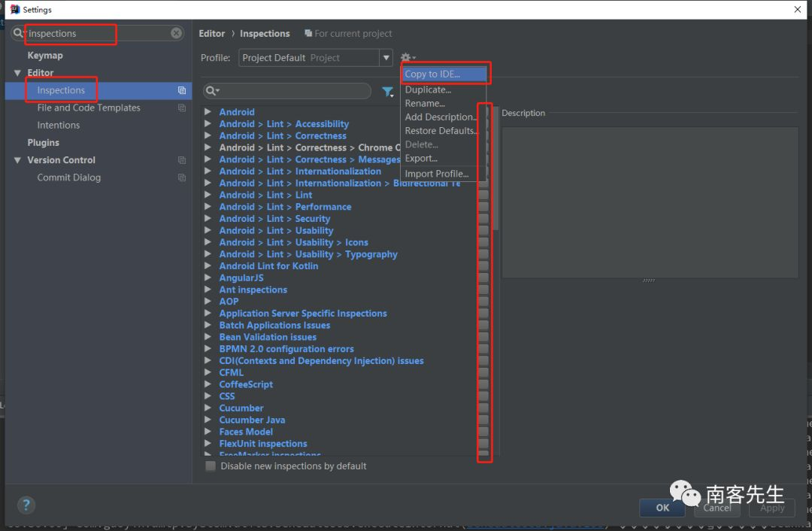Click the OK button
This screenshot has width=812, height=531.
[662, 508]
